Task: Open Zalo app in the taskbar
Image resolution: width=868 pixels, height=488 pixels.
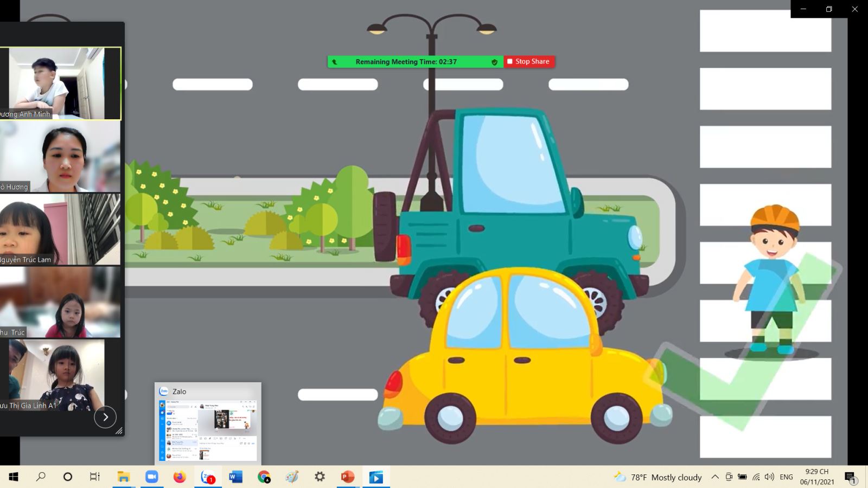Action: pos(208,477)
